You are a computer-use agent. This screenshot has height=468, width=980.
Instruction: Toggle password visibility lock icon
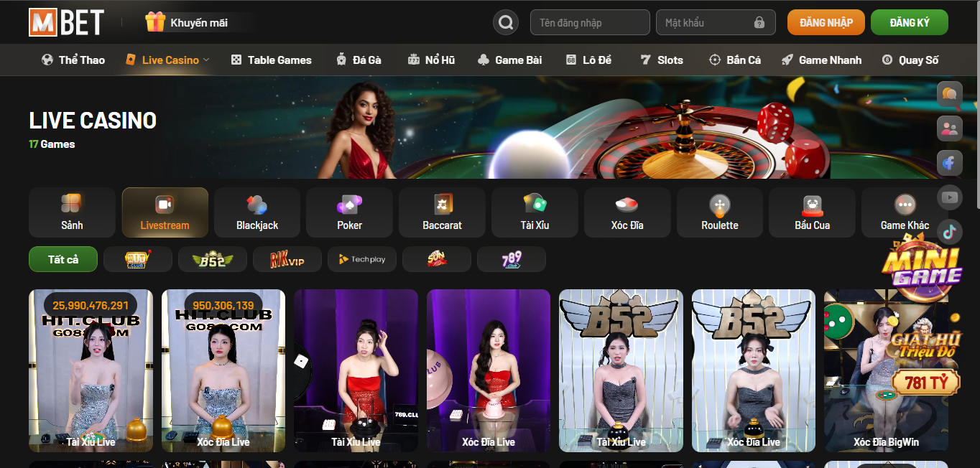click(x=759, y=23)
